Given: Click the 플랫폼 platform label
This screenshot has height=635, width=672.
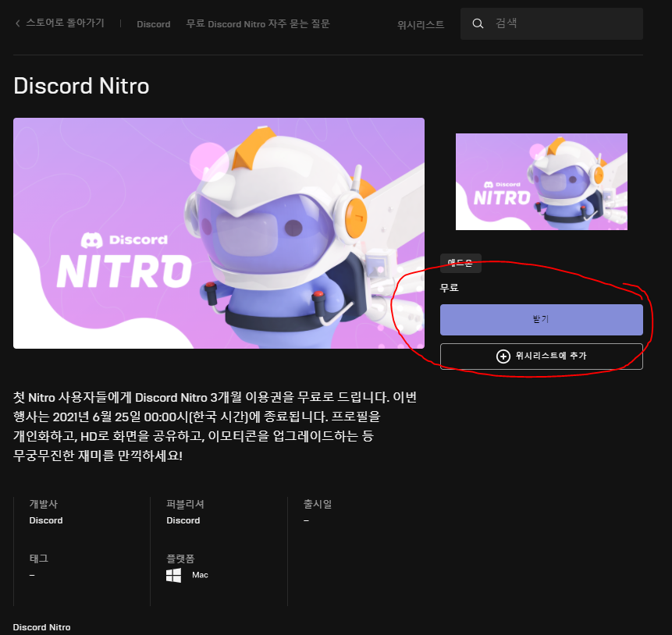Looking at the screenshot, I should (180, 559).
